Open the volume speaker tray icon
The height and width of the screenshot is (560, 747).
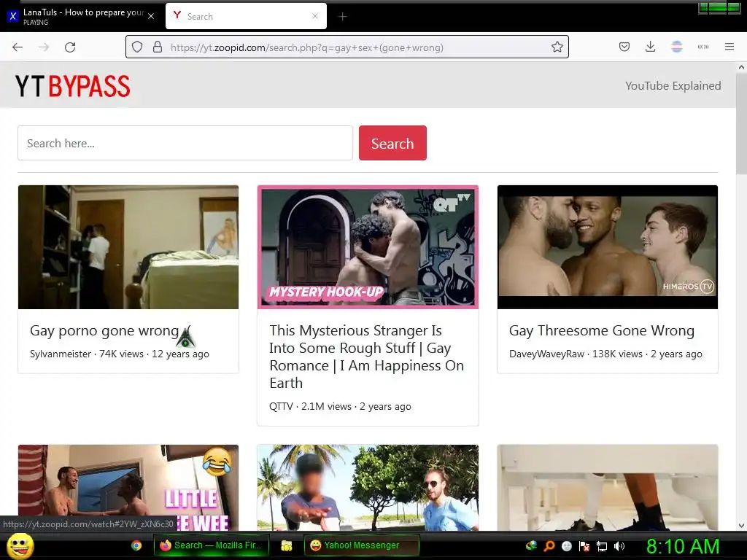[x=619, y=545]
